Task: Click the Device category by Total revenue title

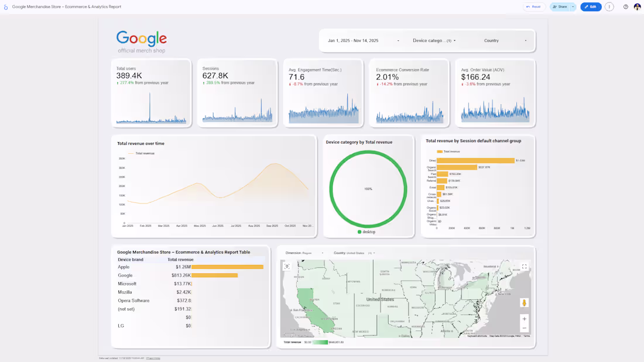Action: 359,142
